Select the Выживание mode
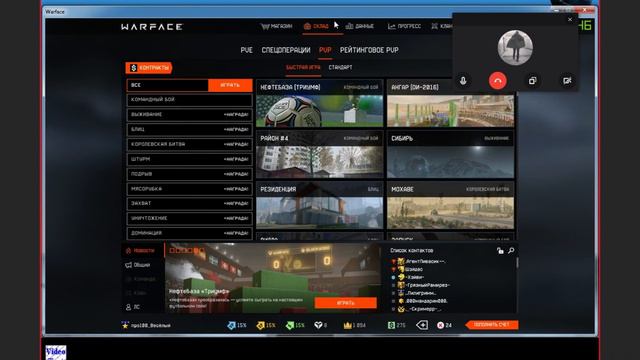Screen dimensions: 640x360 189,115
